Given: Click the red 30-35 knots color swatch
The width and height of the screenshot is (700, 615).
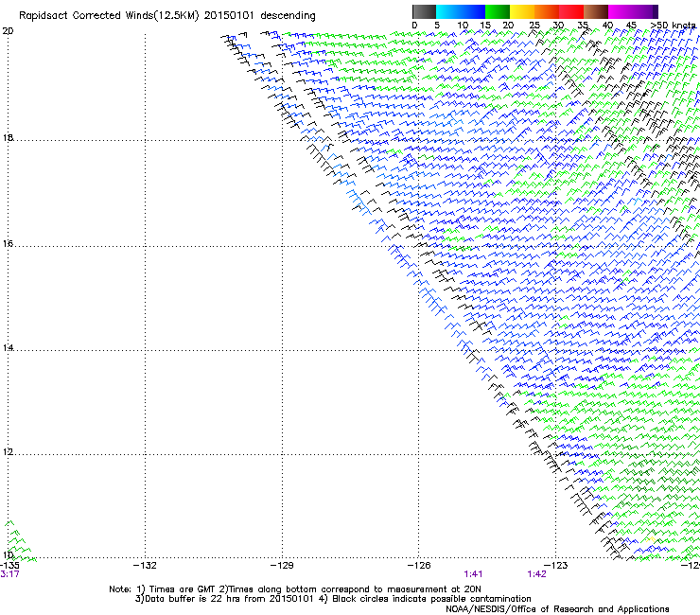Looking at the screenshot, I should 571,11.
